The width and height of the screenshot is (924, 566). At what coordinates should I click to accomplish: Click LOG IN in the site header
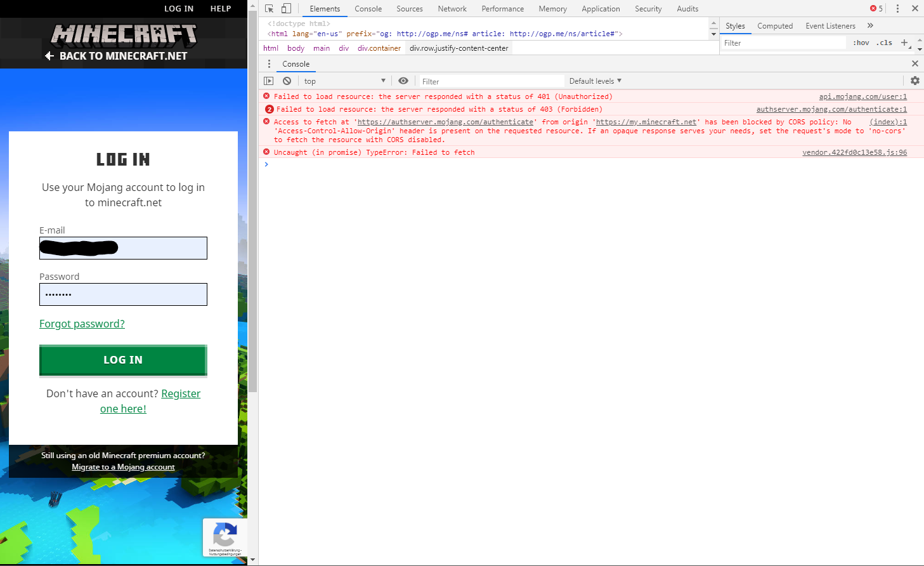[179, 9]
